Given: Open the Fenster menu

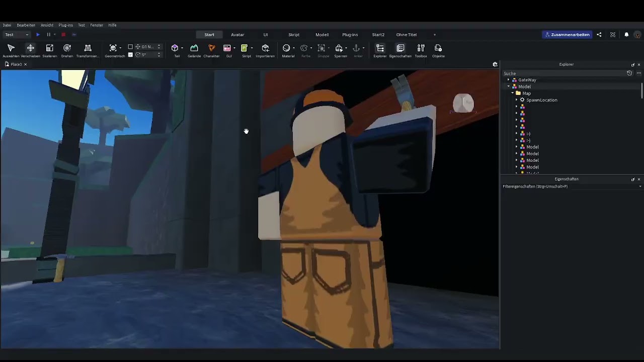Looking at the screenshot, I should point(97,25).
